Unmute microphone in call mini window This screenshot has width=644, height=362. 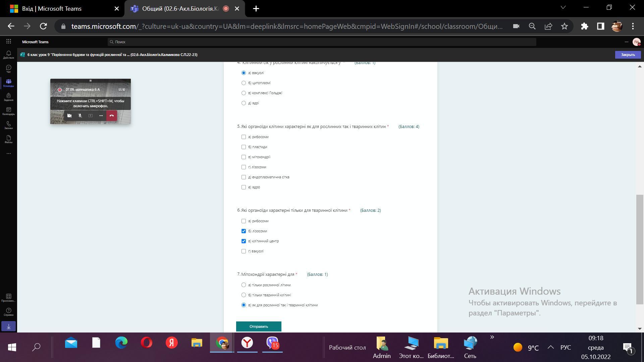(x=80, y=116)
